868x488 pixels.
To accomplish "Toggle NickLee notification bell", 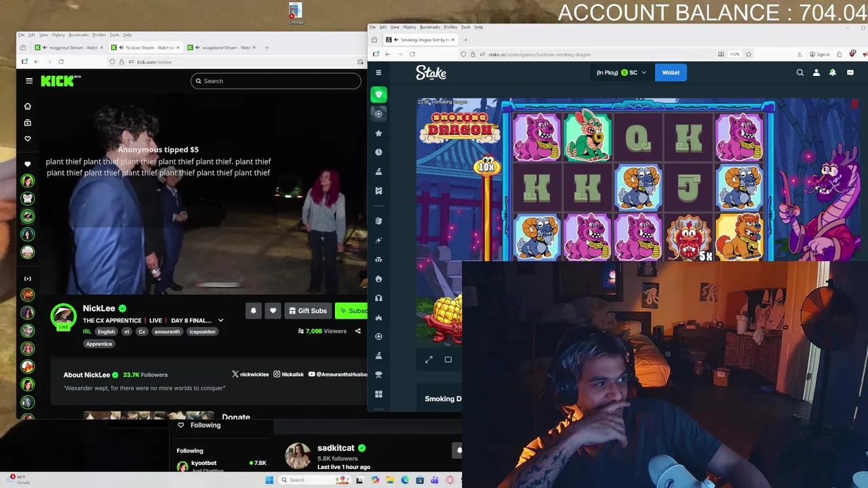I will click(254, 310).
